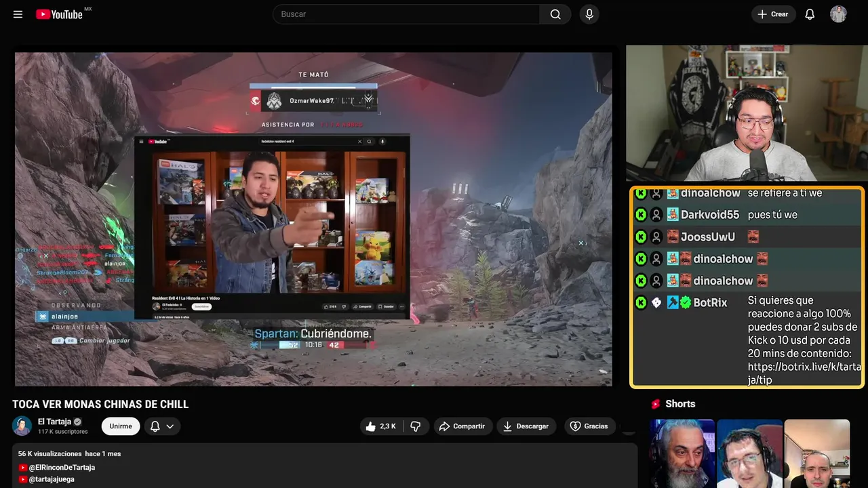The image size is (868, 488).
Task: Click the main video player
Action: tap(313, 219)
